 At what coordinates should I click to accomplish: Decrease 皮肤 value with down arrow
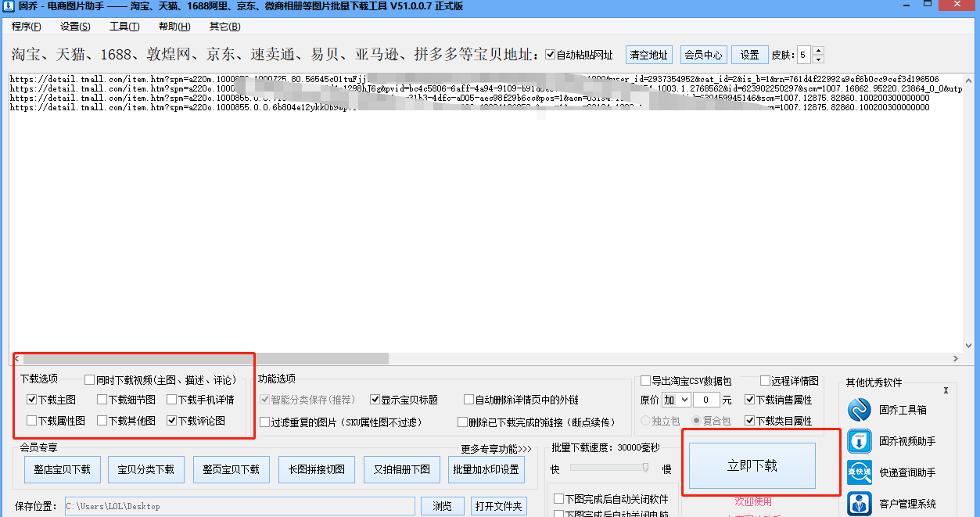(x=818, y=59)
